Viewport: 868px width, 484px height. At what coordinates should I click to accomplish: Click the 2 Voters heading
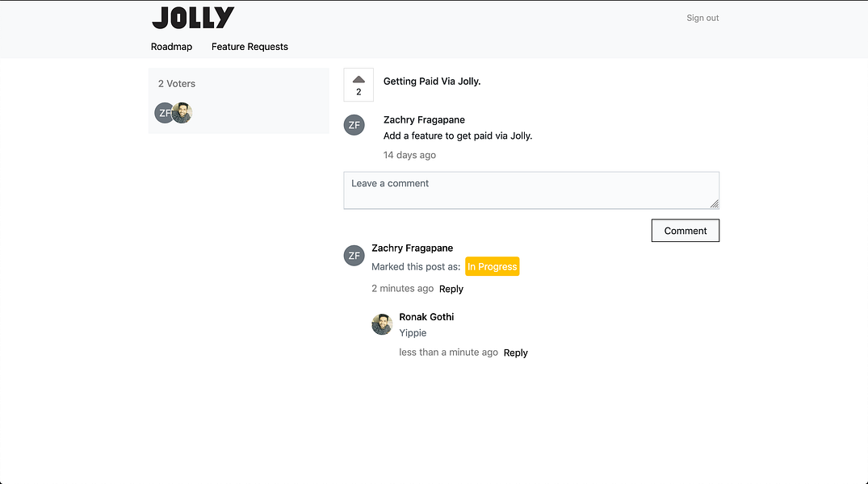[x=177, y=84]
